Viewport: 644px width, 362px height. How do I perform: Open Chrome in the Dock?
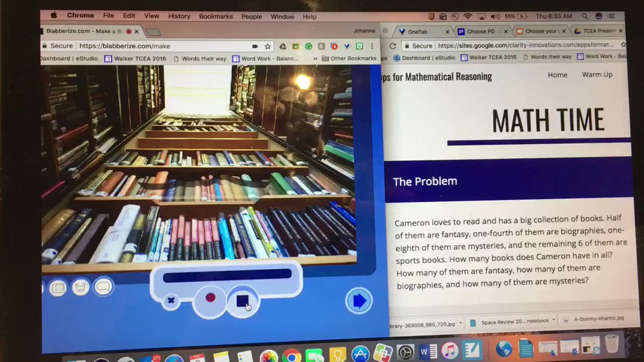point(291,356)
